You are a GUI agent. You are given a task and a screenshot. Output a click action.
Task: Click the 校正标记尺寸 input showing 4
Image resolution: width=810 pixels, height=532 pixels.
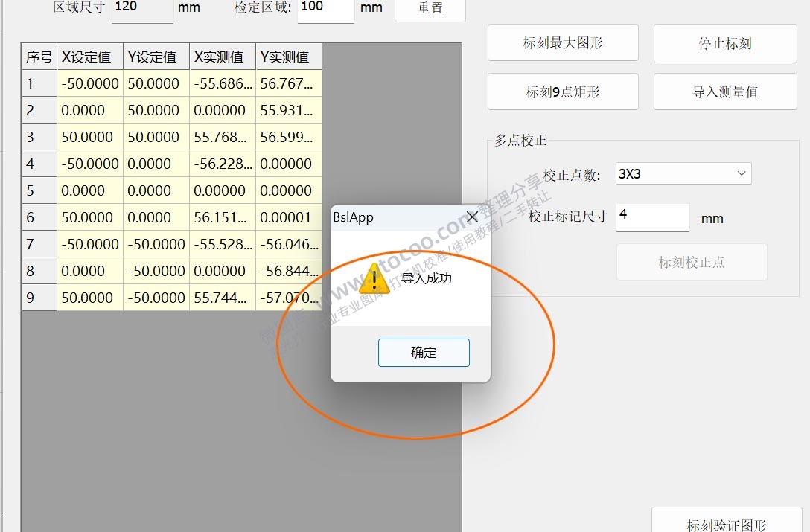[651, 217]
